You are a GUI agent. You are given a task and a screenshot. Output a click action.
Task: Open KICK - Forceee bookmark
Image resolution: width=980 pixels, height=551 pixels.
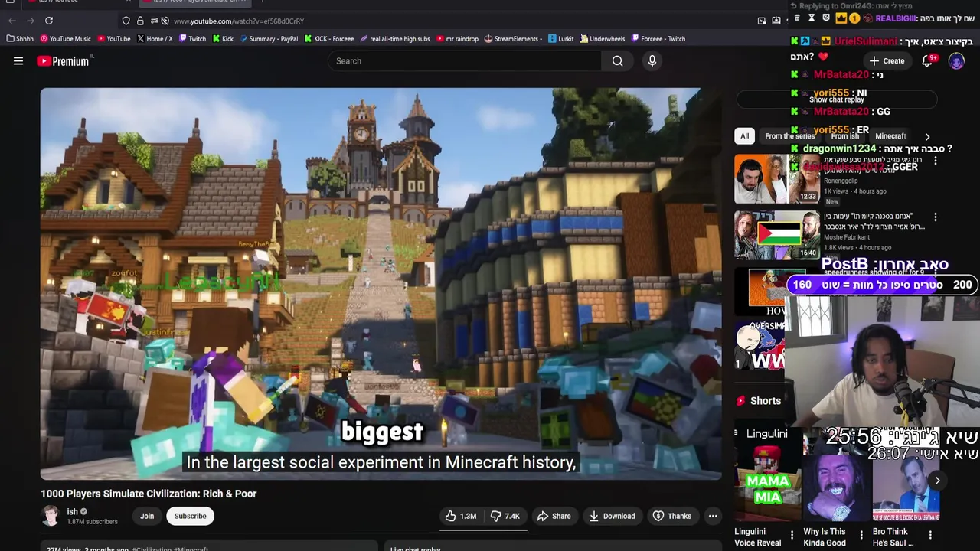tap(329, 39)
